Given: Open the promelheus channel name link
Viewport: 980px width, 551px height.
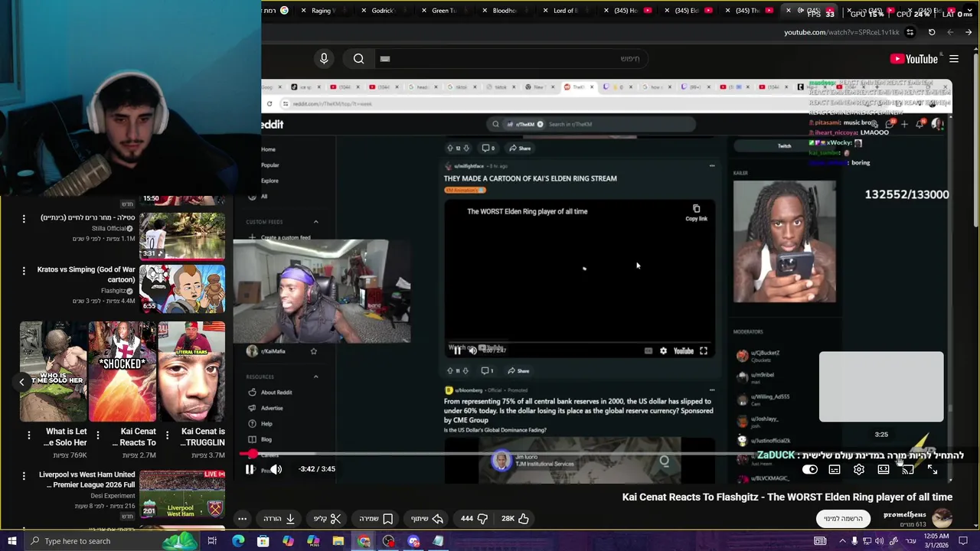Looking at the screenshot, I should pyautogui.click(x=904, y=515).
